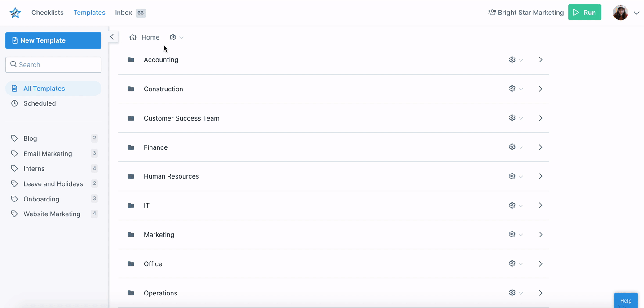This screenshot has width=644, height=308.
Task: Open the Checklists tab
Action: coord(47,13)
